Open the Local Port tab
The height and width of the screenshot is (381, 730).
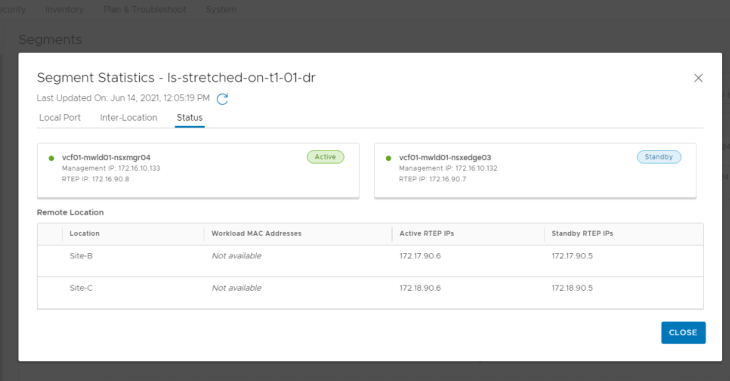click(60, 118)
